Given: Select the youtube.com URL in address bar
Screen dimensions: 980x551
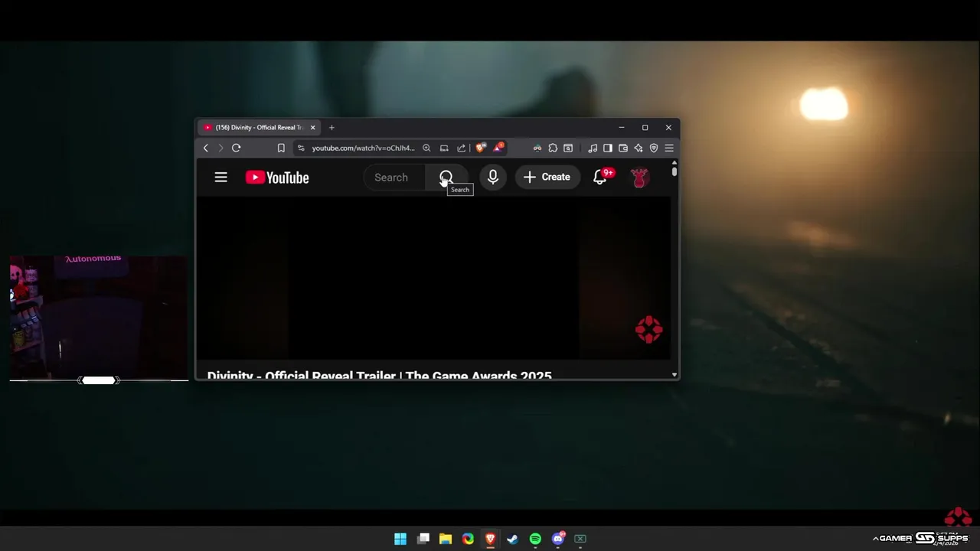Looking at the screenshot, I should click(x=363, y=148).
